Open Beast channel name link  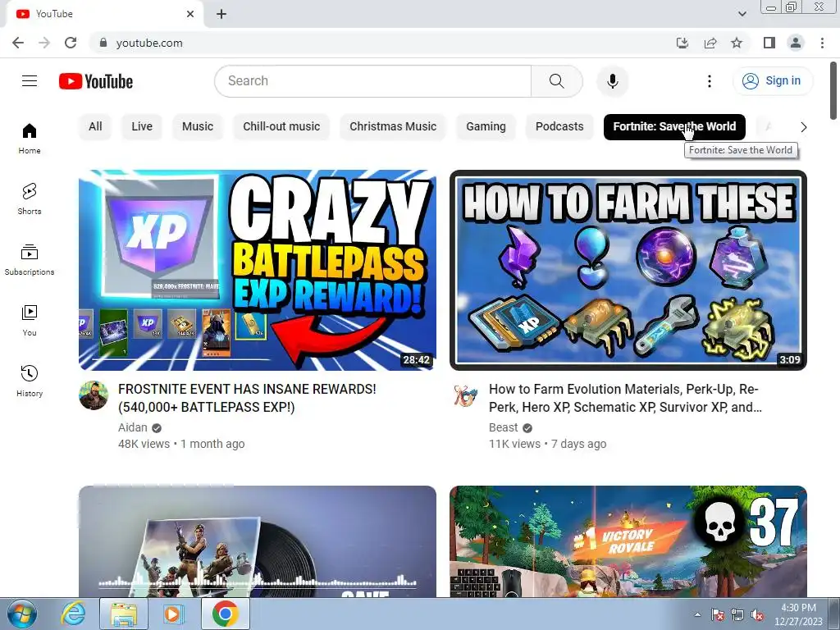[x=503, y=427]
